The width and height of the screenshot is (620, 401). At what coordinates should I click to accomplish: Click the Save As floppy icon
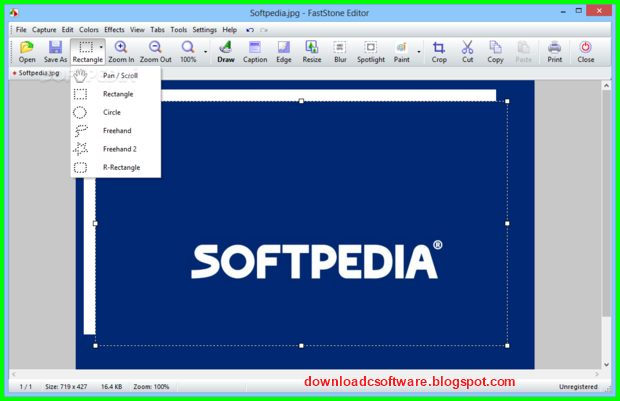(55, 52)
